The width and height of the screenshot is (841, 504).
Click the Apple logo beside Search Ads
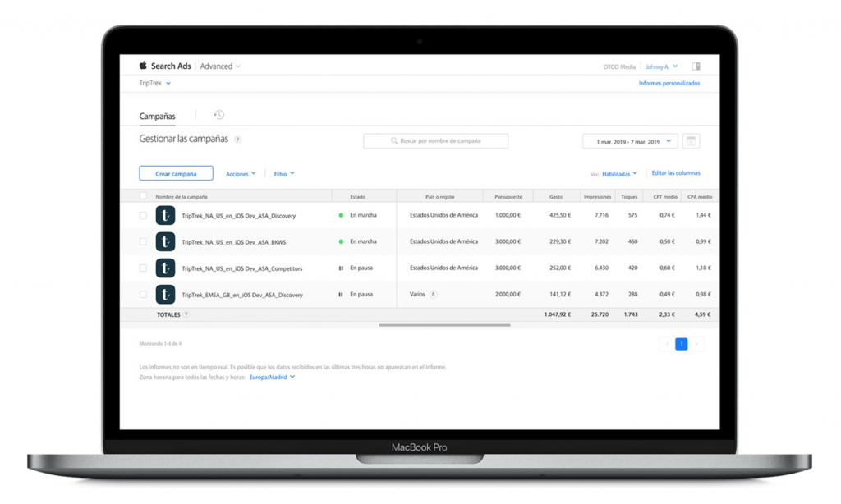click(x=143, y=66)
